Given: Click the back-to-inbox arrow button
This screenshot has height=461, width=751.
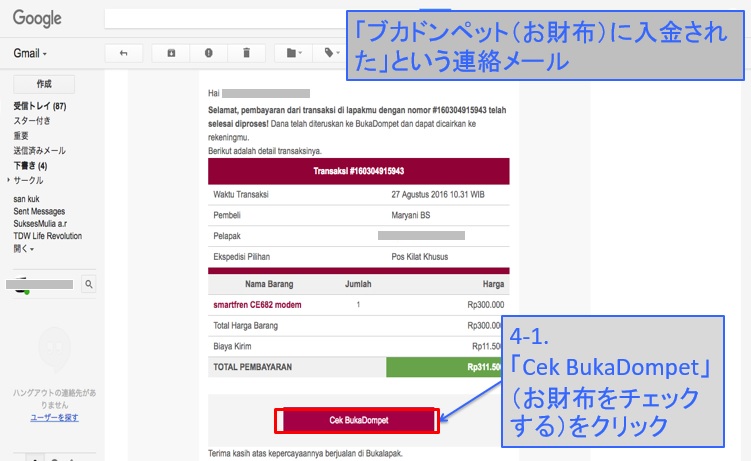Looking at the screenshot, I should (x=124, y=53).
